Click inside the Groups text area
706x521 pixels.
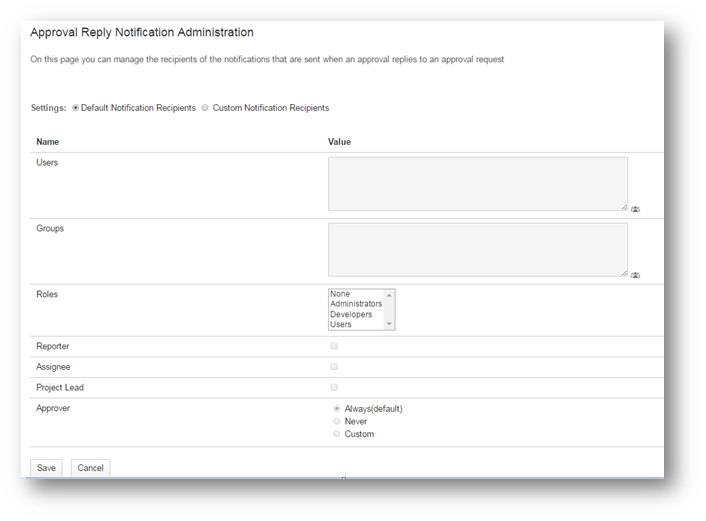(x=477, y=249)
